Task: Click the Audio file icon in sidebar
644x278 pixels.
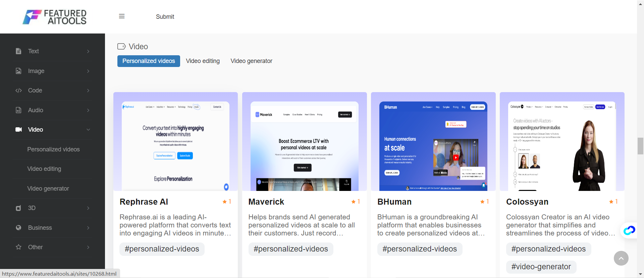Action: (x=18, y=110)
